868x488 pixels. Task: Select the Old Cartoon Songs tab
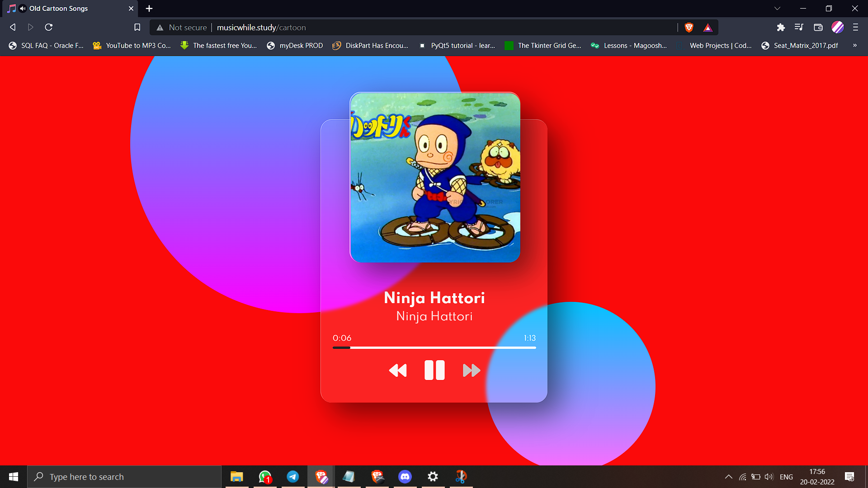tap(59, 9)
